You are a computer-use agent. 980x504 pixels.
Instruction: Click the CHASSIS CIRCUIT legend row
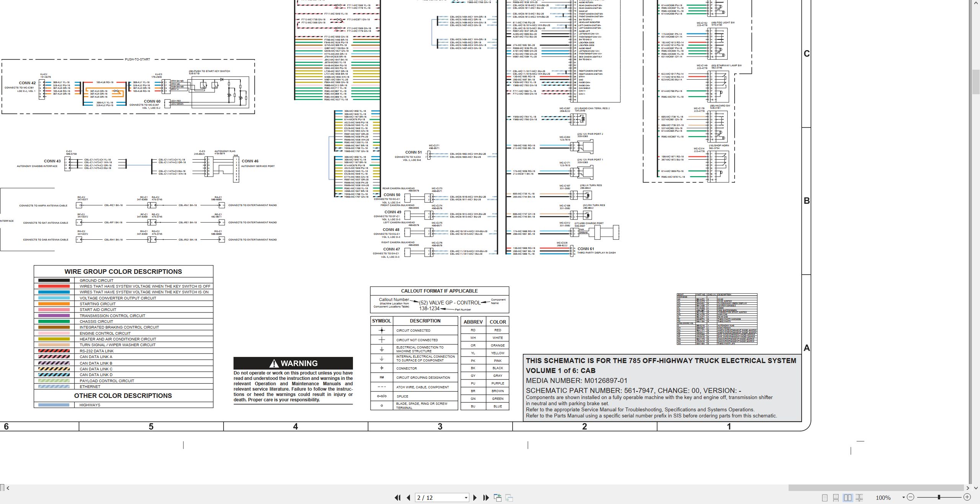(x=123, y=321)
